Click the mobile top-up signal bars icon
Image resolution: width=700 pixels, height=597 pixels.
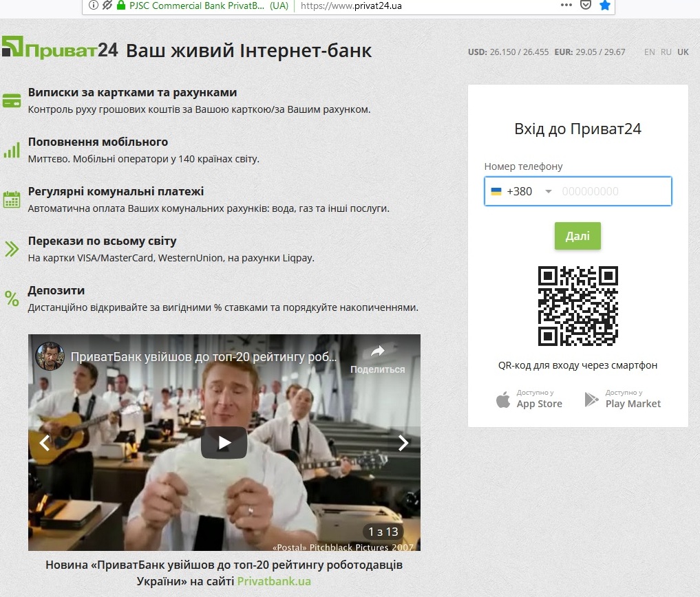tap(12, 151)
